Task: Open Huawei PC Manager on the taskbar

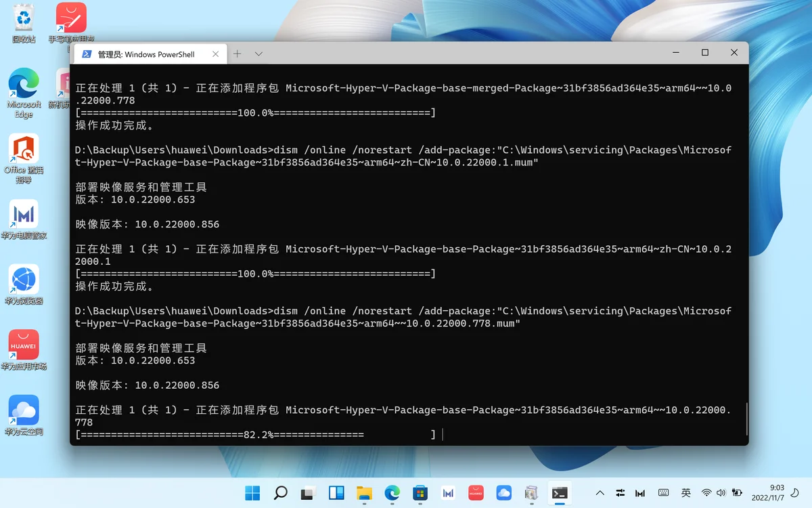Action: pos(448,493)
